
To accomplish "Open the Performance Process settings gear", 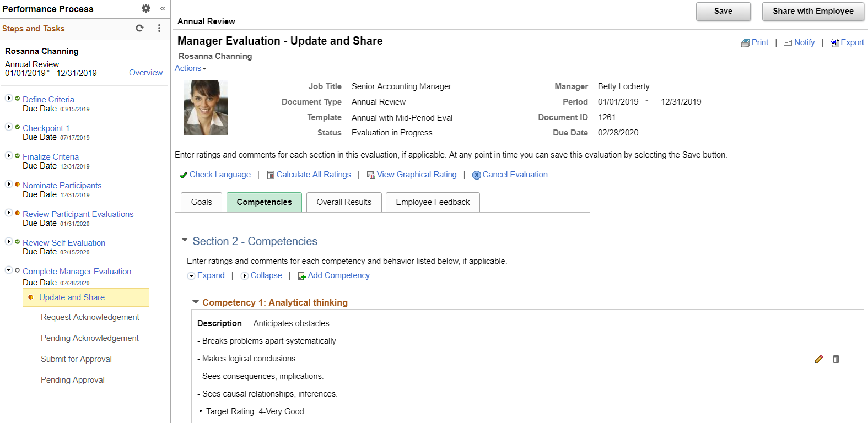I will click(146, 8).
